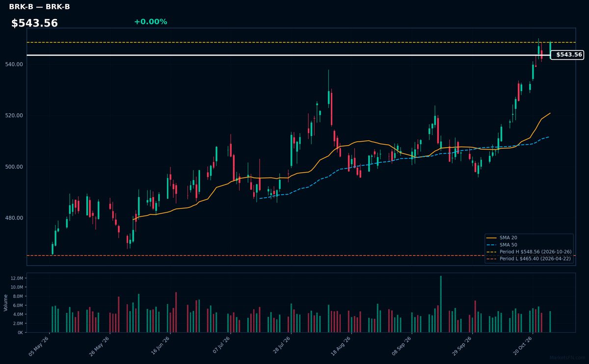Click the 8.0M volume axis label
The width and height of the screenshot is (589, 364).
(x=18, y=296)
